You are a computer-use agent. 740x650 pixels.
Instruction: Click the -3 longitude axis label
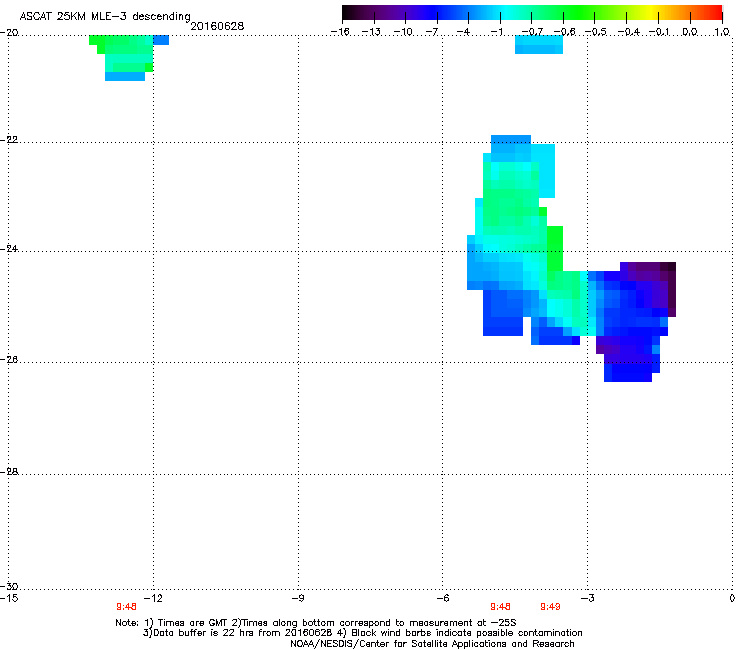(588, 599)
